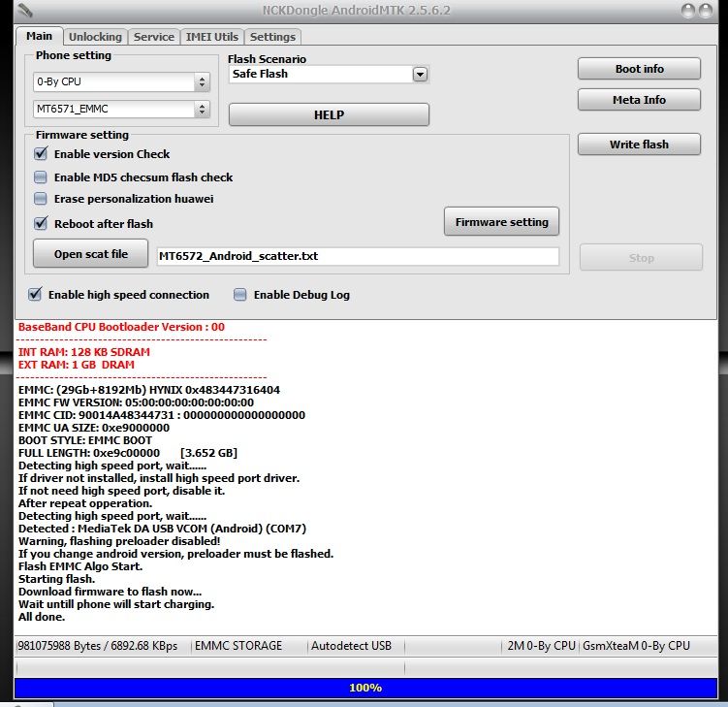Uncheck Enable version Check
The height and width of the screenshot is (707, 728).
(41, 154)
